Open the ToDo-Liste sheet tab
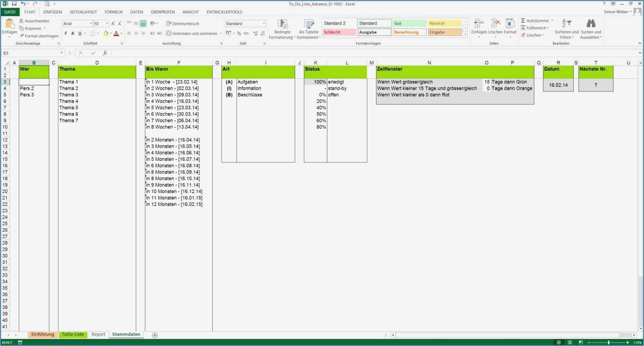Screen dimensions: 644x346 click(72, 334)
